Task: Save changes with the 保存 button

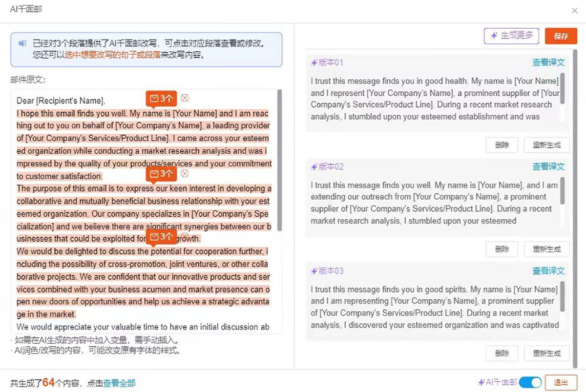Action: click(561, 36)
